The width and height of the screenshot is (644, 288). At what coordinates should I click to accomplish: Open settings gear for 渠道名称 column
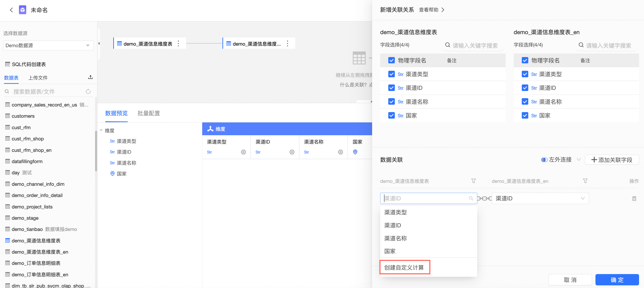tap(340, 152)
